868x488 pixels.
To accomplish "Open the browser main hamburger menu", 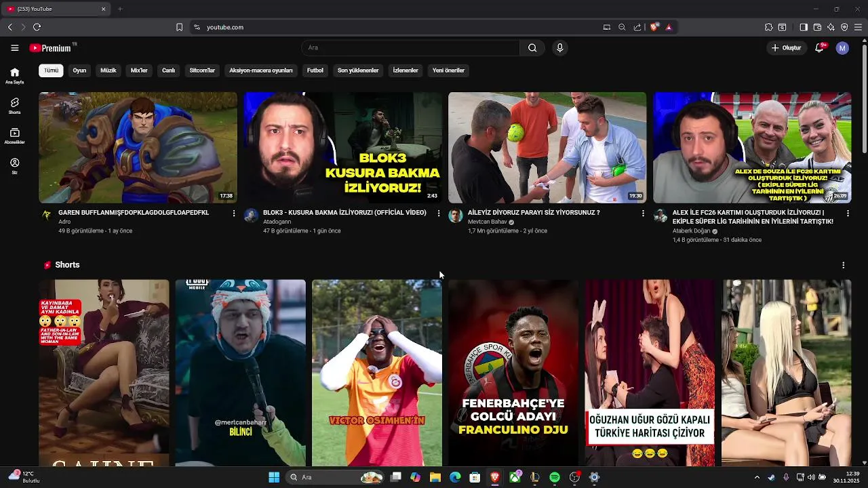I will pyautogui.click(x=858, y=27).
